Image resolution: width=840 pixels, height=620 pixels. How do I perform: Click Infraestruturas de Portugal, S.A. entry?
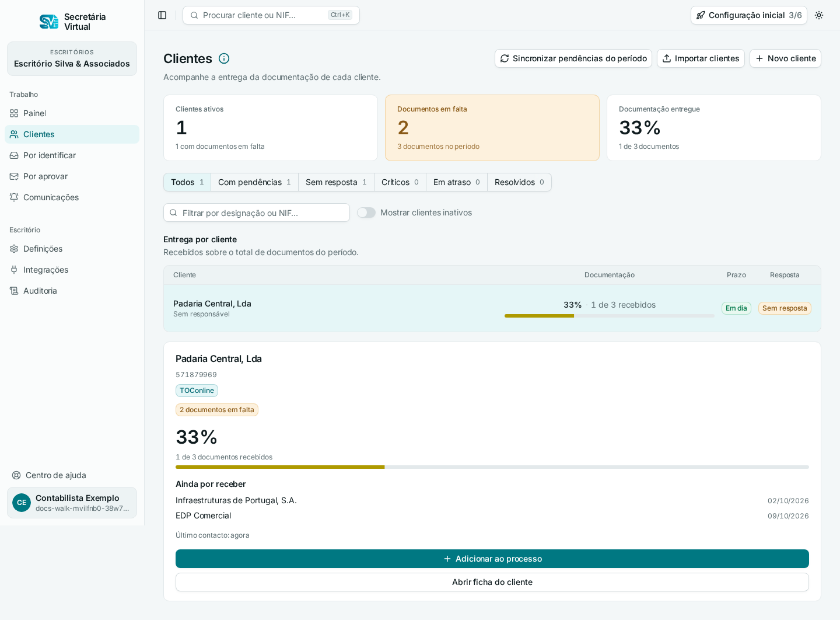[236, 500]
